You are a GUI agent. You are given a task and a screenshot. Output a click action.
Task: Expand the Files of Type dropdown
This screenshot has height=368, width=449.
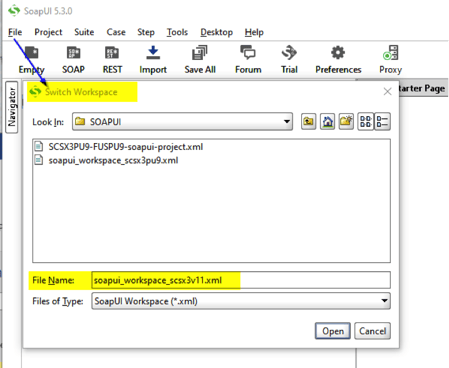(384, 301)
